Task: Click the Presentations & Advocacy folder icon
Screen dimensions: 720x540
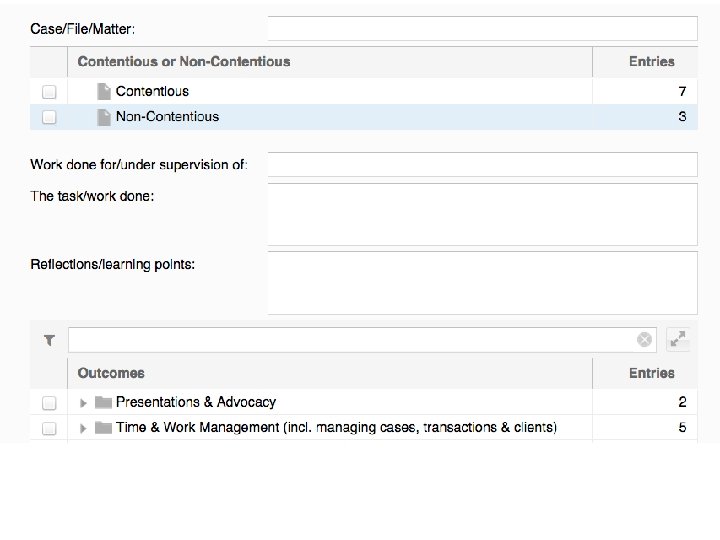Action: click(103, 402)
